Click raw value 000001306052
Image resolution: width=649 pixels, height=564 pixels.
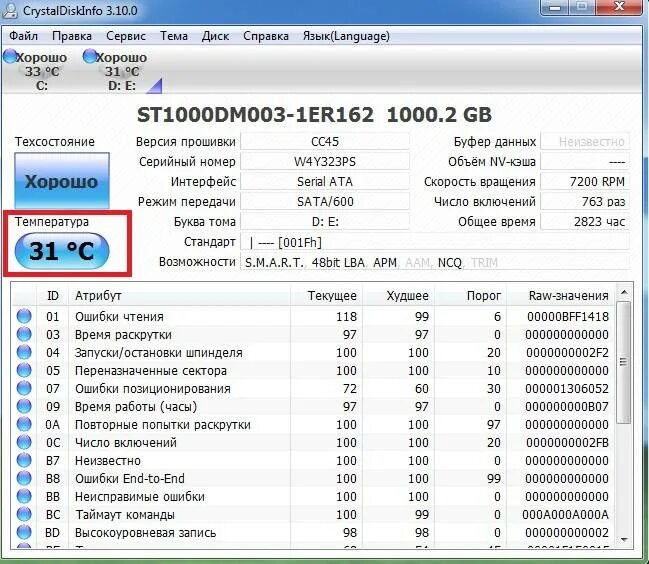coord(567,389)
